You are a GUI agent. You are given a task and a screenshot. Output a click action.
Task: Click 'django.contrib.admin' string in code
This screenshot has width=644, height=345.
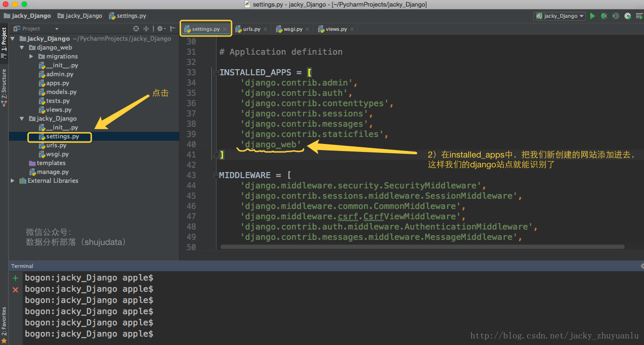tap(297, 83)
